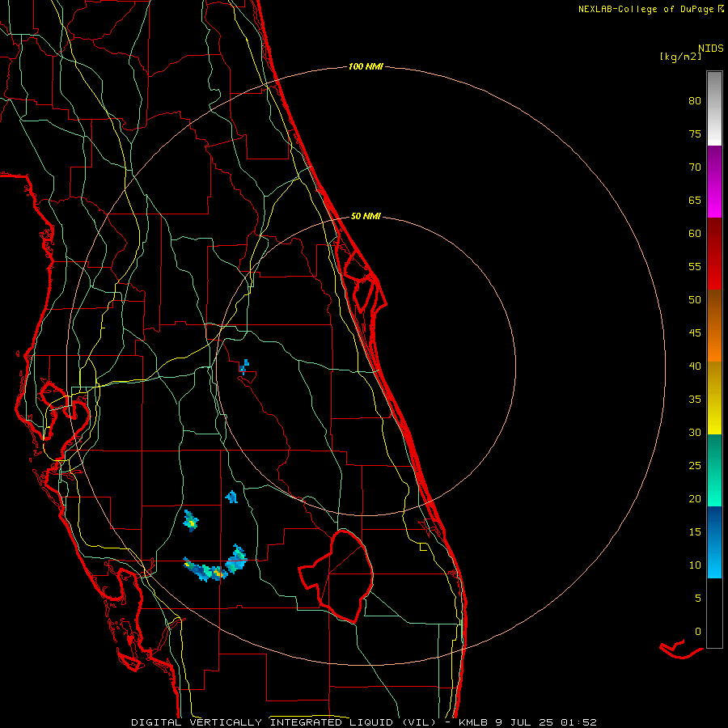Click the scale value 25
This screenshot has width=728, height=728.
(x=695, y=466)
